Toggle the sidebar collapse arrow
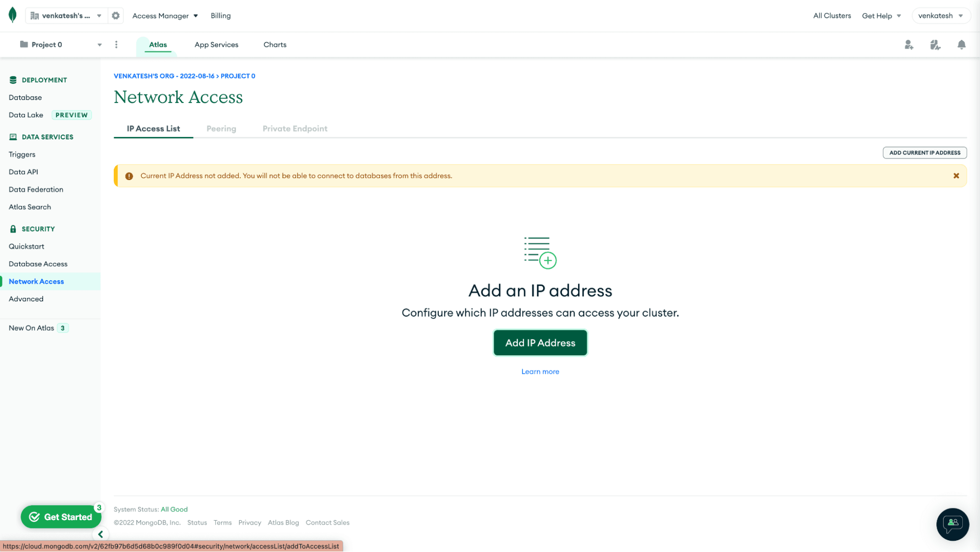Screen dimensions: 980x552 [101, 534]
